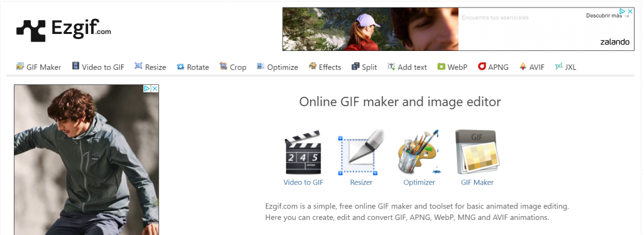This screenshot has height=235, width=644.
Task: Click the Ezgif.com is a simple, free description text
Action: click(x=417, y=212)
